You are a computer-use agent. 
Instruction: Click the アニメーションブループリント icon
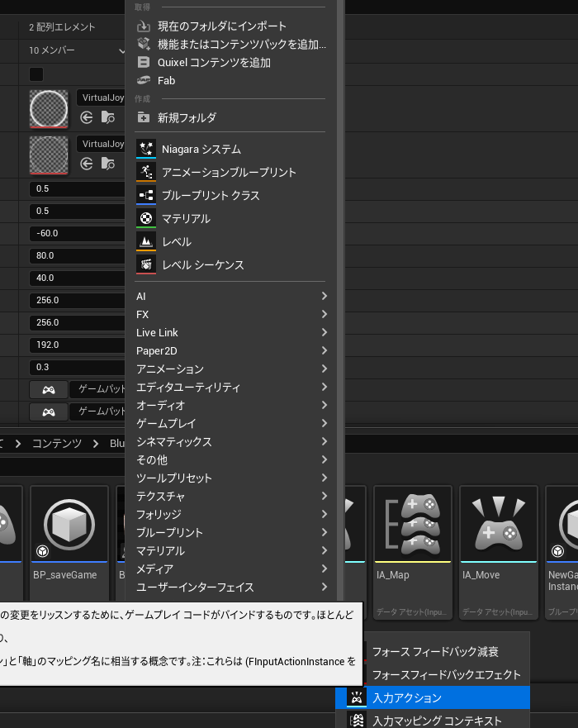click(x=146, y=172)
